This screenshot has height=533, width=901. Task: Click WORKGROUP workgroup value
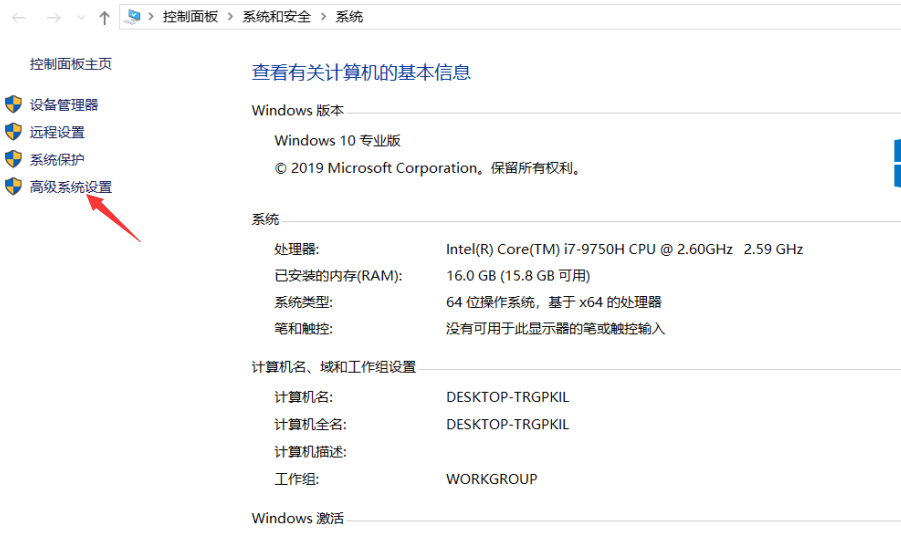492,479
